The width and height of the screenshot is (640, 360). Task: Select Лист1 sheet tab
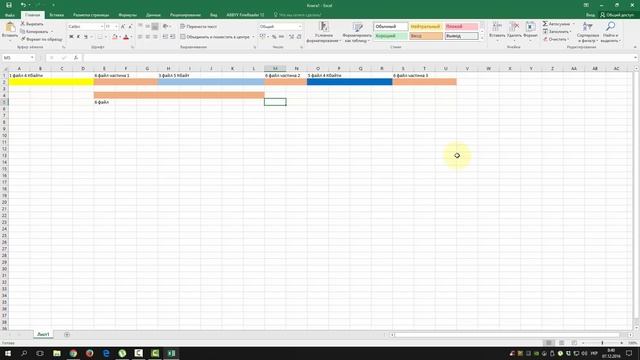(x=43, y=334)
